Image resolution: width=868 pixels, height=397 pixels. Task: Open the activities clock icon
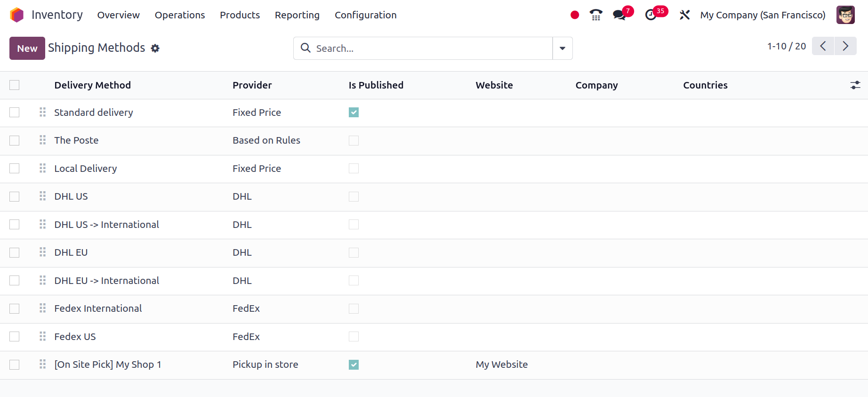click(x=651, y=15)
